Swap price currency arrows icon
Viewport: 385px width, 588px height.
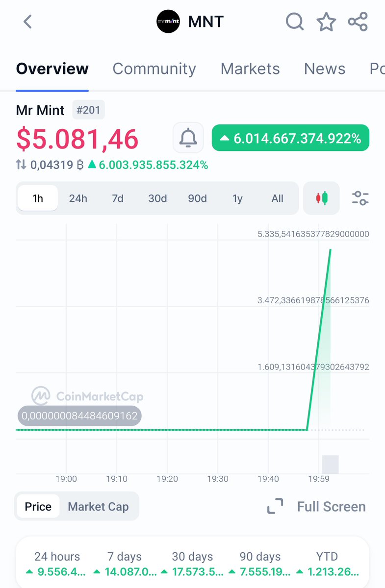click(x=21, y=165)
